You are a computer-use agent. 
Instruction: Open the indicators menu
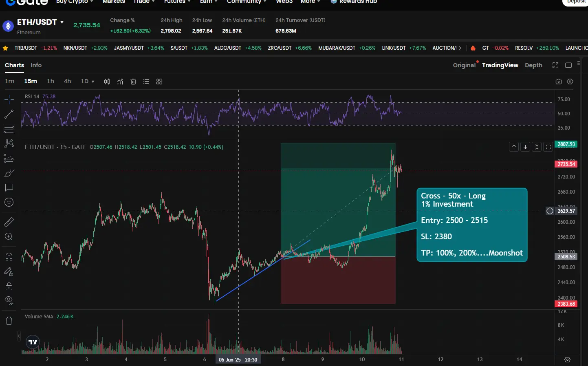[120, 82]
